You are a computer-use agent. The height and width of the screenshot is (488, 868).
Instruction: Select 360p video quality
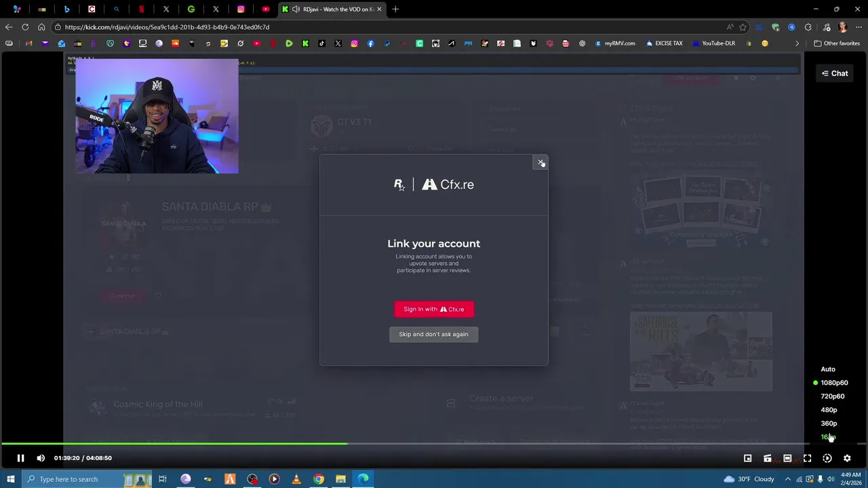pos(829,424)
